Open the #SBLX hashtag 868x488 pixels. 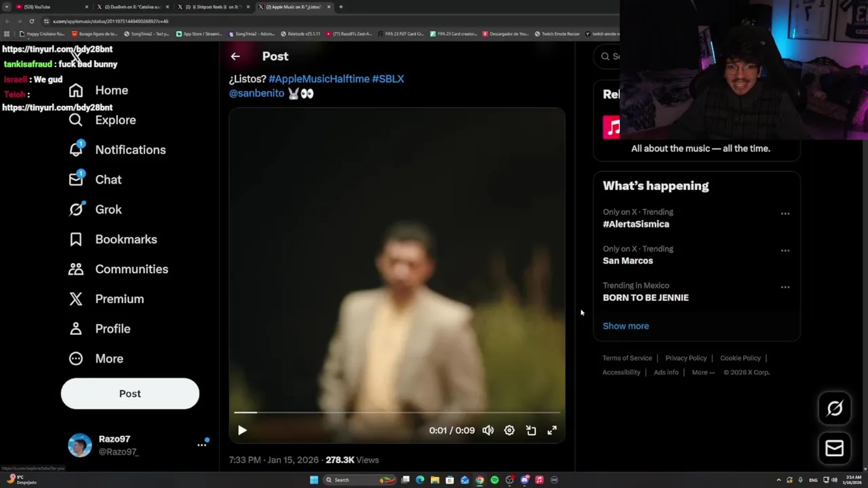(388, 79)
